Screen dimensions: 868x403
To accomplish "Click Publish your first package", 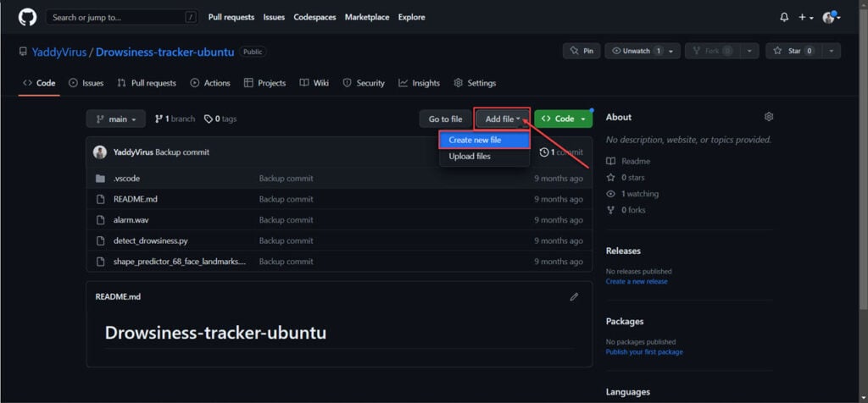I will [x=644, y=351].
